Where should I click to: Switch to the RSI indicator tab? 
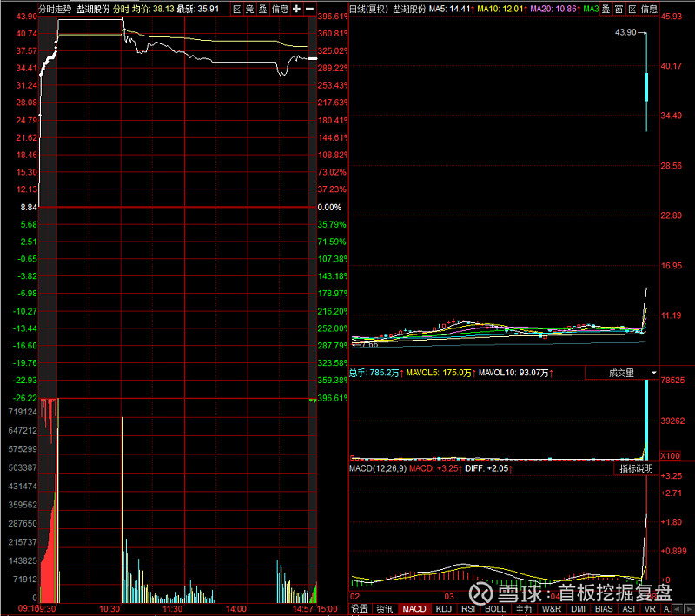point(468,609)
